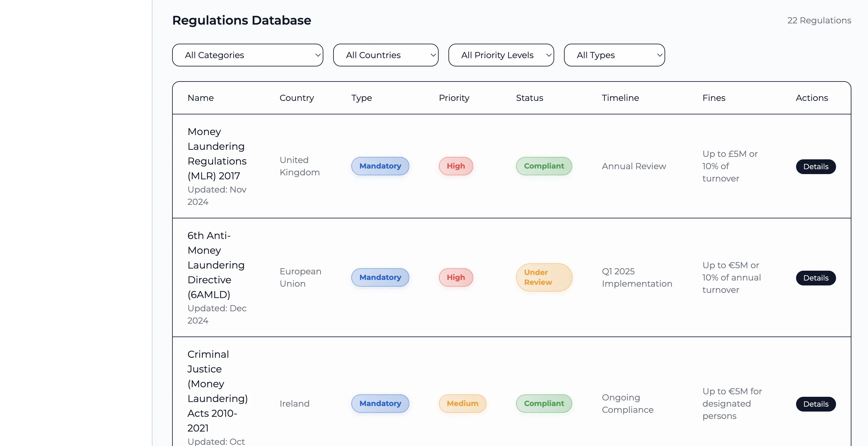Click the Medium priority badge for Ireland

462,403
